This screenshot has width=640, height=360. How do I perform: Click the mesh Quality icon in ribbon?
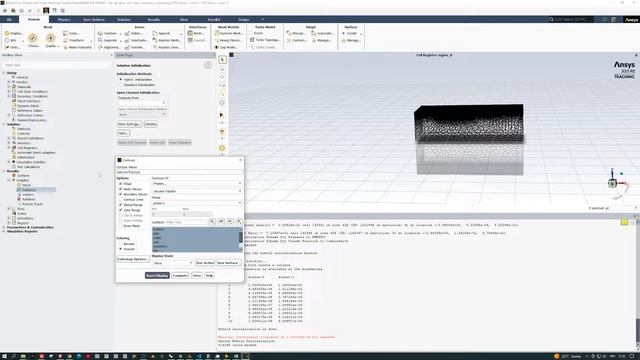point(51,38)
